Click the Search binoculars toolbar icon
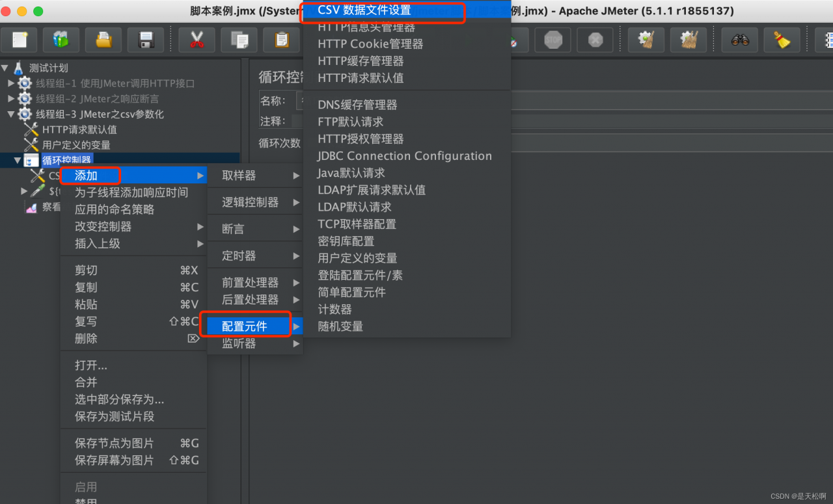833x504 pixels. coord(740,40)
